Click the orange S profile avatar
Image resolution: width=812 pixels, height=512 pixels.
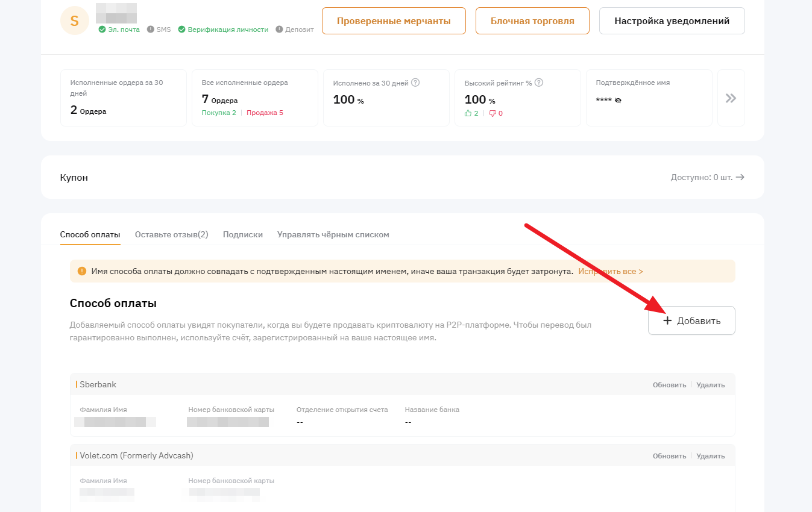pos(75,20)
